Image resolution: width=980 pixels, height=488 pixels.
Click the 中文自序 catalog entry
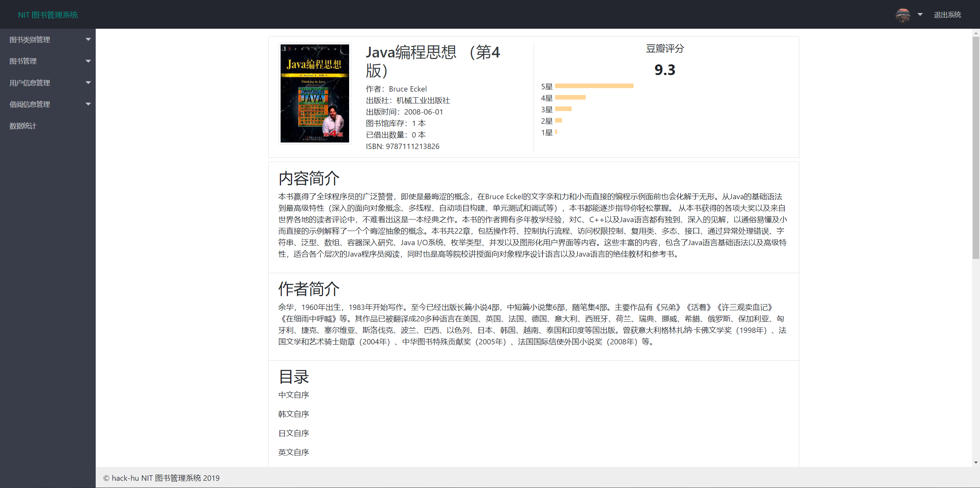point(294,395)
